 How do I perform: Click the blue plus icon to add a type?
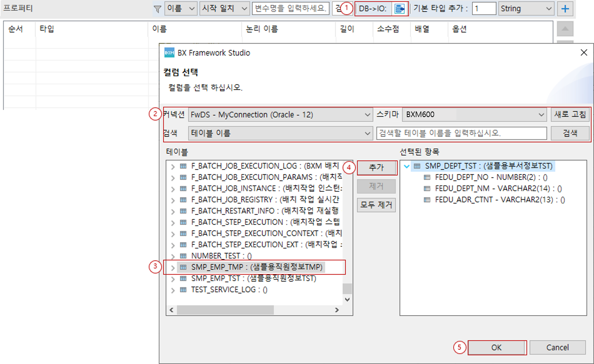pyautogui.click(x=565, y=8)
